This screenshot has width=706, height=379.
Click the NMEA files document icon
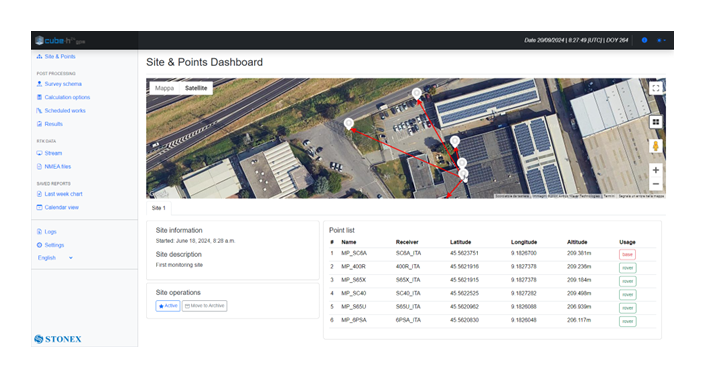[39, 167]
